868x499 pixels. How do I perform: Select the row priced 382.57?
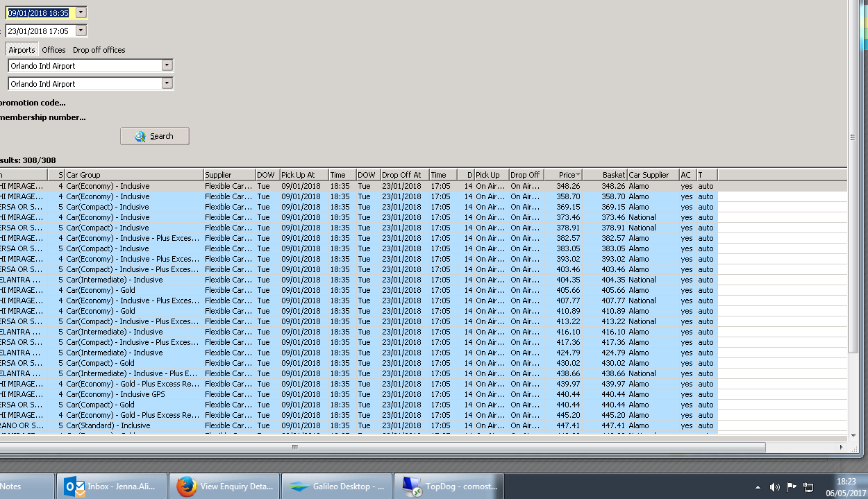click(358, 238)
